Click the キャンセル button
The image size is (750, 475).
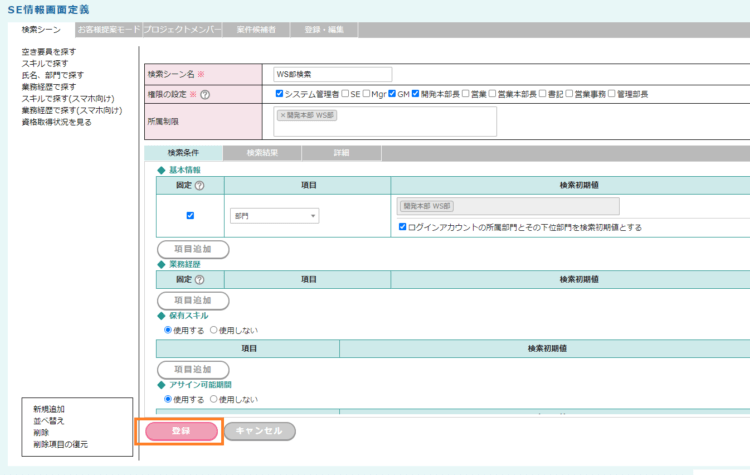pyautogui.click(x=260, y=431)
